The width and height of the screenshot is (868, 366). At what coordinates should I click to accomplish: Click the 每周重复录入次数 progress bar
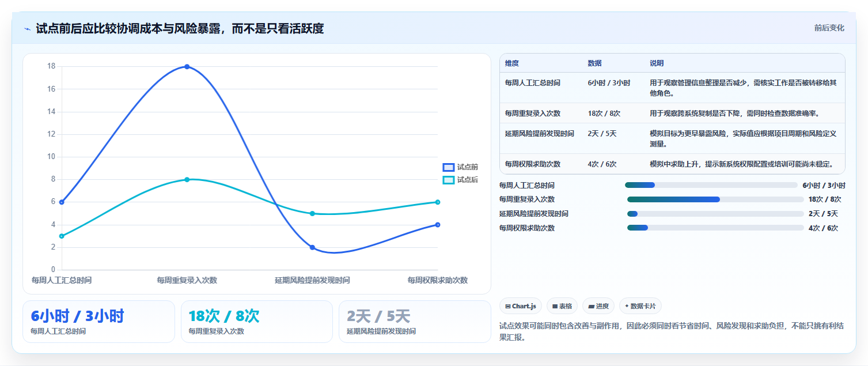click(x=715, y=199)
